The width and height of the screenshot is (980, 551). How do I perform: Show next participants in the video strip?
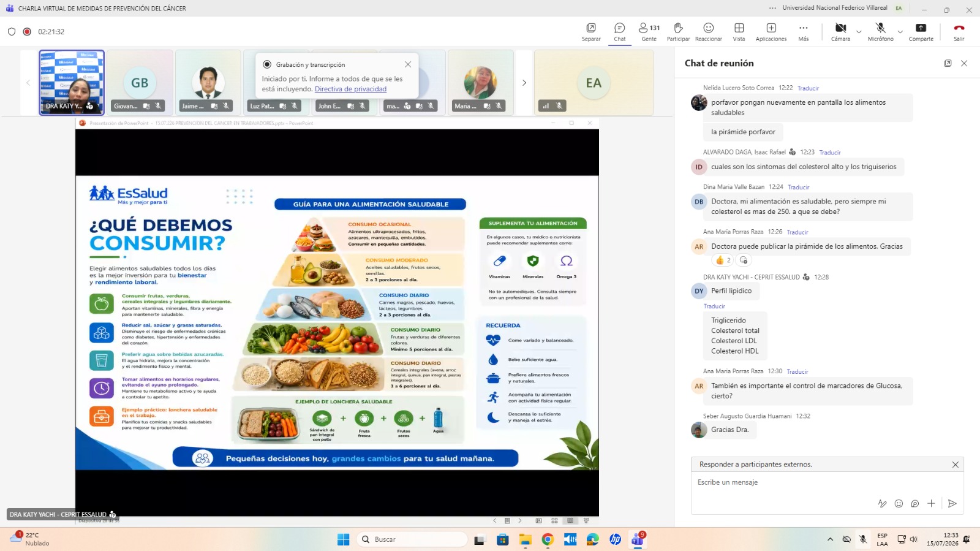pos(524,83)
